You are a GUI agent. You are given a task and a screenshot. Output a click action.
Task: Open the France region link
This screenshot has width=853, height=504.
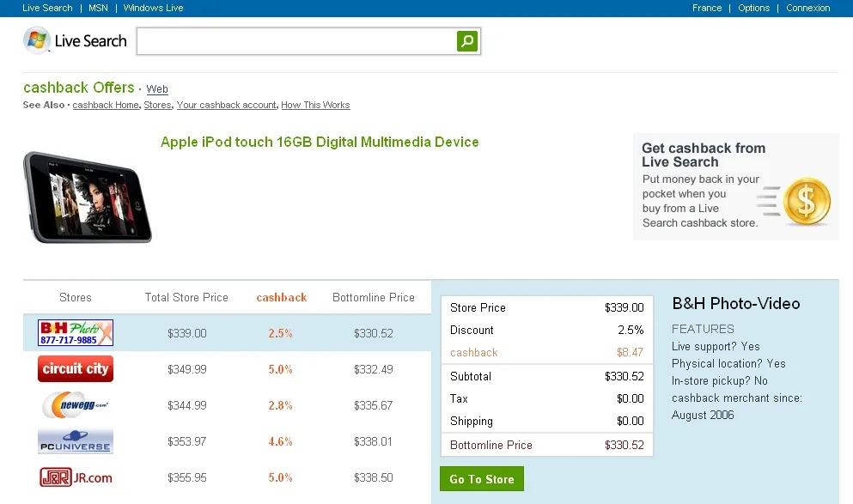[x=707, y=8]
